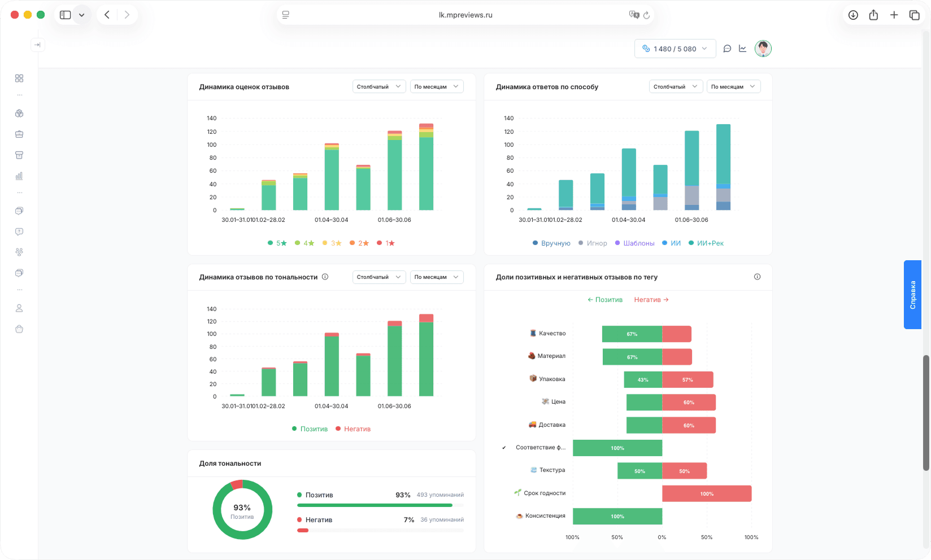Open the Справка help tab
Viewport: 931px width, 560px height.
[x=912, y=295]
